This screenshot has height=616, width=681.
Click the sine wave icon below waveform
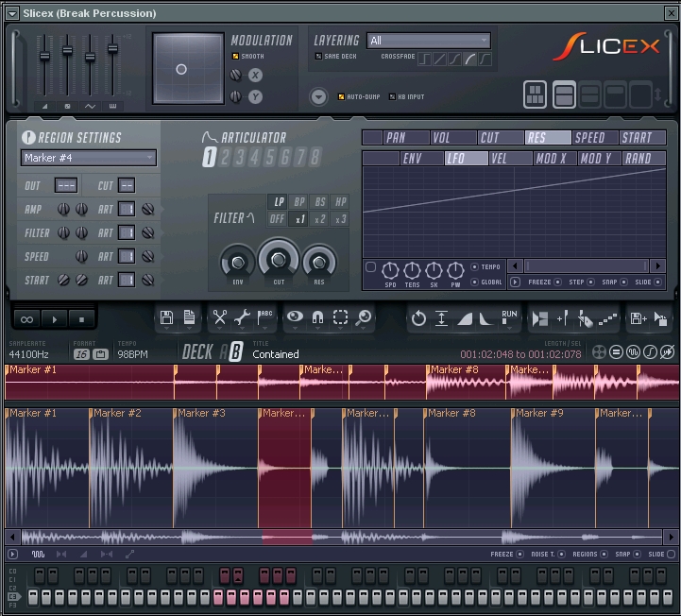(x=38, y=554)
